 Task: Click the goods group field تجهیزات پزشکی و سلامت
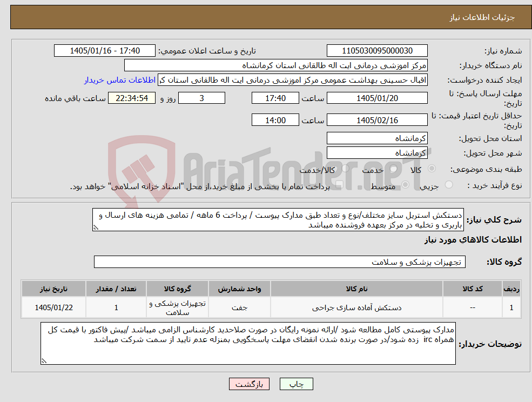point(280,262)
